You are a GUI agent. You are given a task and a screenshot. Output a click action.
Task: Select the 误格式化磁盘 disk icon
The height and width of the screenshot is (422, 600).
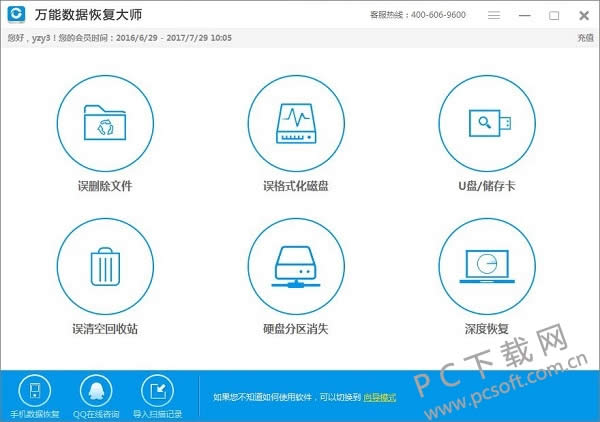tap(296, 123)
